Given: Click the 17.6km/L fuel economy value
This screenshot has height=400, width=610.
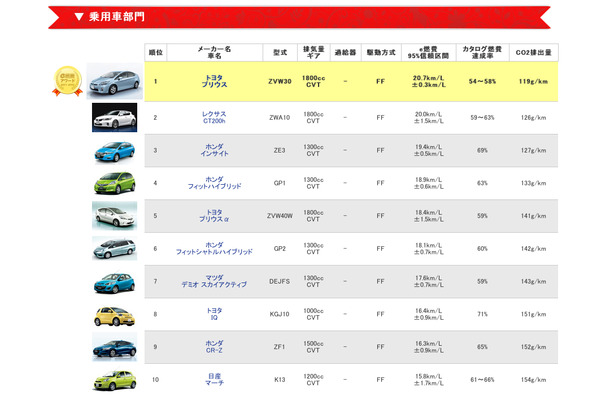Looking at the screenshot, I should (x=428, y=278).
